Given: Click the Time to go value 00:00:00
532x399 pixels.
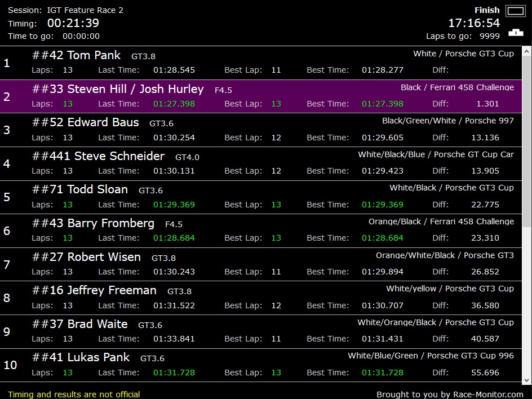Looking at the screenshot, I should coord(81,36).
